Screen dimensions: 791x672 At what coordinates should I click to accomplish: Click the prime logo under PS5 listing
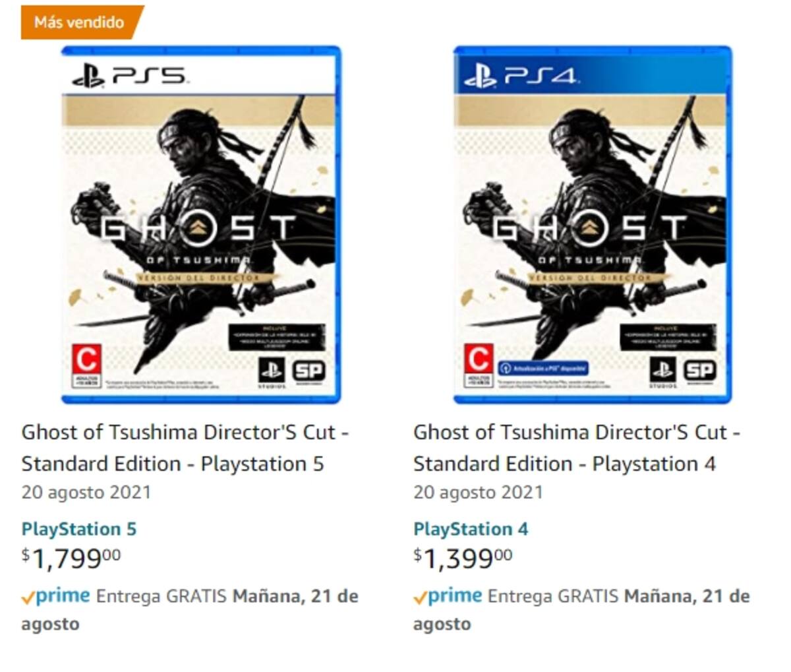click(x=55, y=597)
